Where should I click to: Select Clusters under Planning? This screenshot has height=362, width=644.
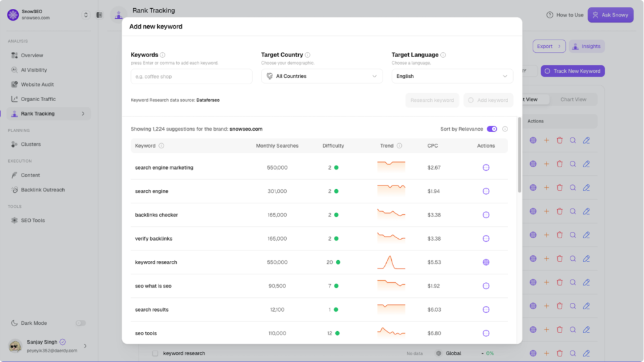pos(25,144)
